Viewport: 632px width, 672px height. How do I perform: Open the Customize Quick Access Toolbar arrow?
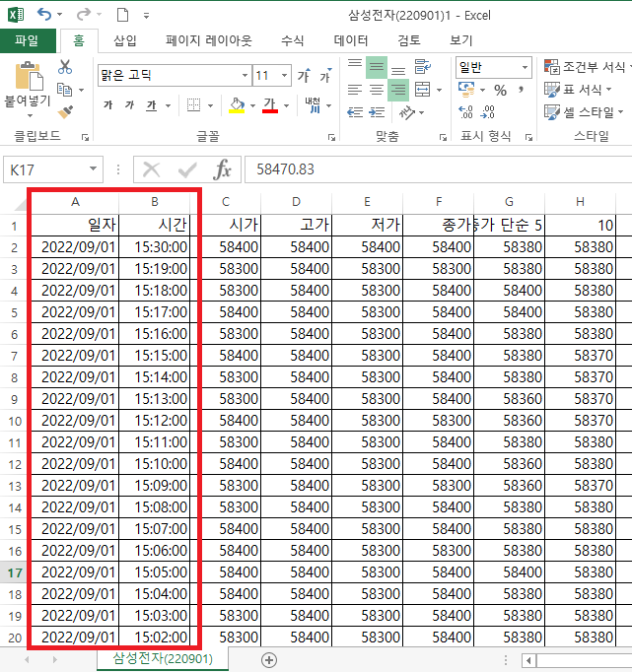point(146,16)
